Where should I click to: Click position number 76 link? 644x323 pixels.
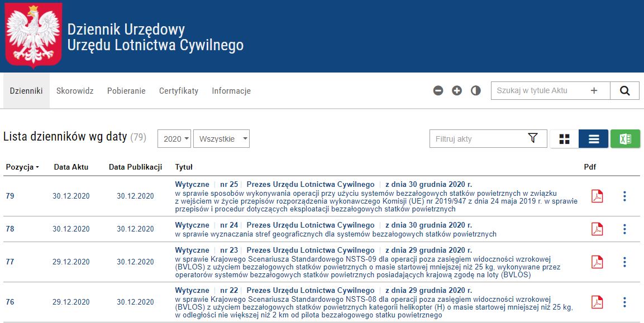click(x=10, y=302)
